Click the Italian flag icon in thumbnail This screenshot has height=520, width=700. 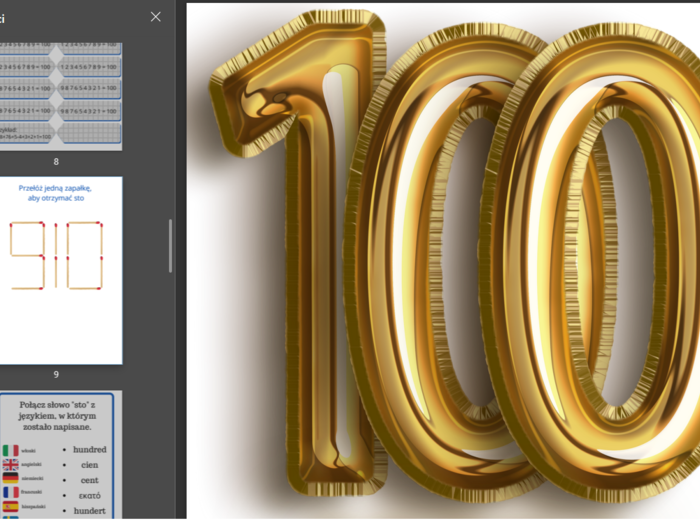(x=10, y=451)
